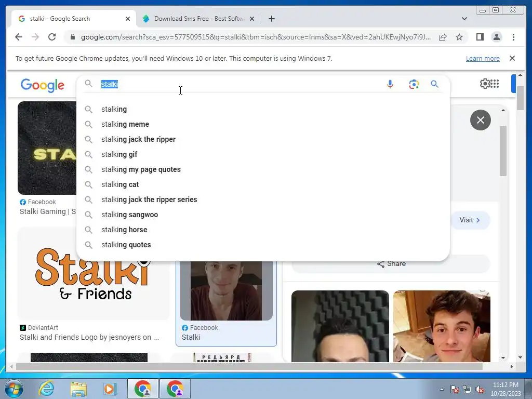This screenshot has height=399, width=532.
Task: Open the Facebook Stalki portrait result
Action: coord(227,290)
